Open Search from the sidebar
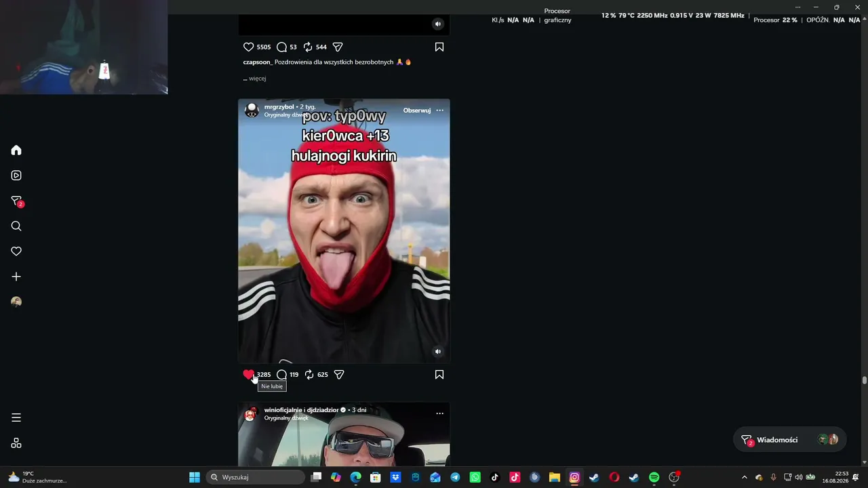Viewport: 868px width, 488px height. (16, 226)
